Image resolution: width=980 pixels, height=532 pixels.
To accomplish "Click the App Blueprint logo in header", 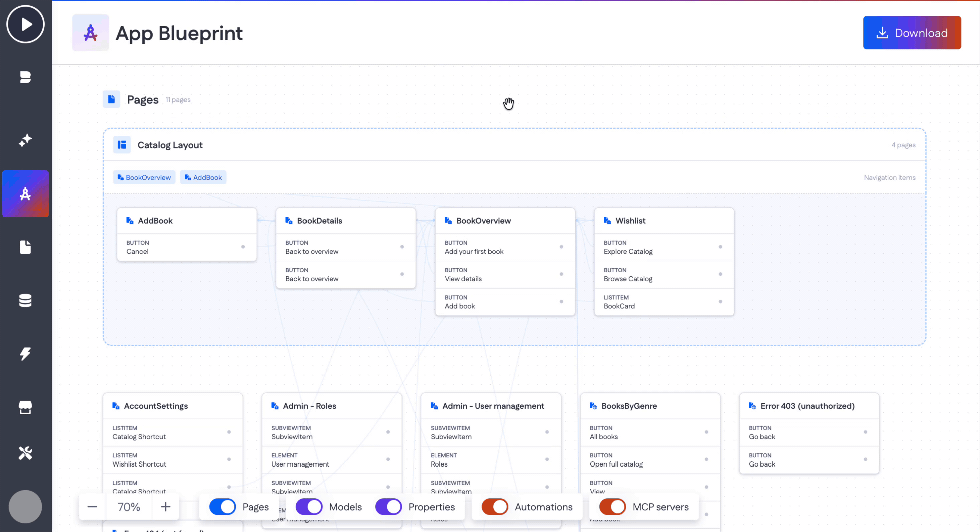I will pos(91,33).
